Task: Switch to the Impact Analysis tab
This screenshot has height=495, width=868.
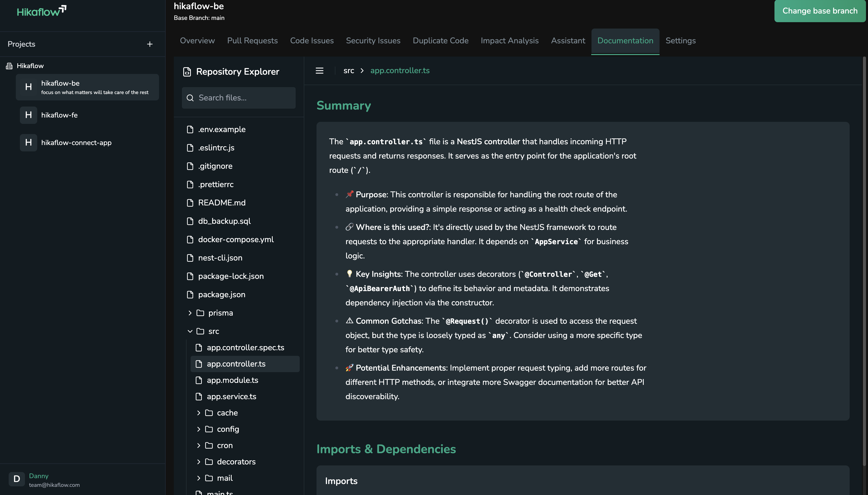Action: point(509,41)
